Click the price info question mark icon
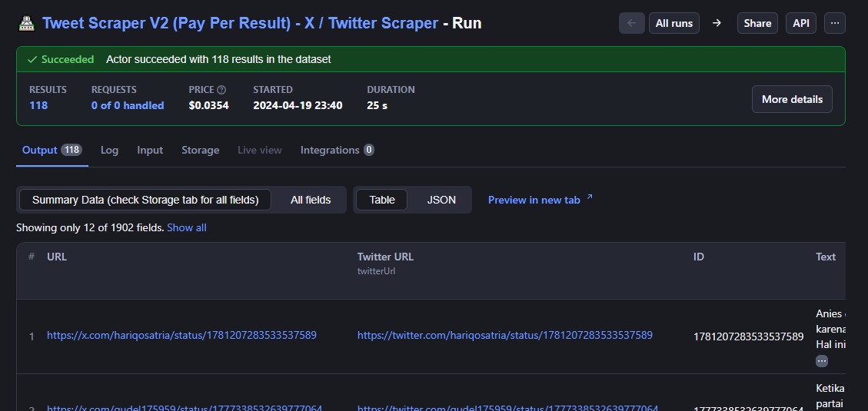Viewport: 868px width, 411px height. point(221,90)
